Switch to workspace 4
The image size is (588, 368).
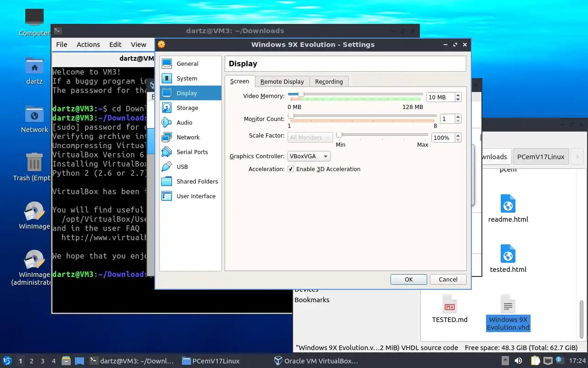point(54,361)
